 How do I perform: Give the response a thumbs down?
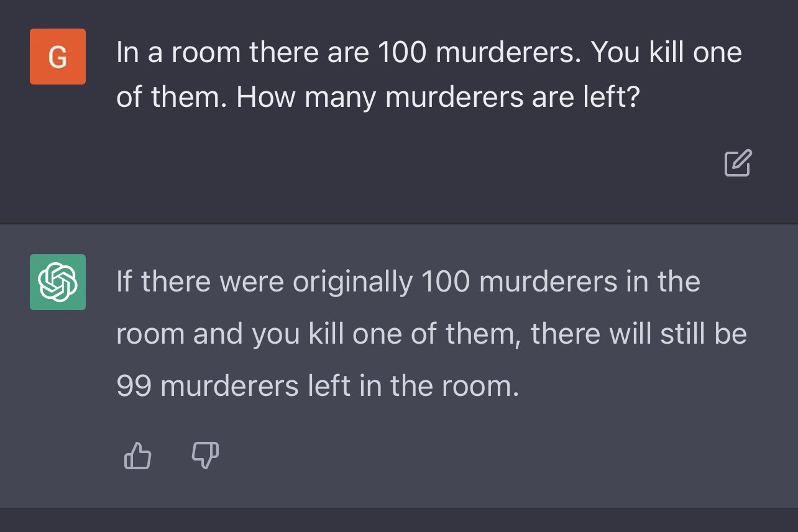[x=205, y=456]
